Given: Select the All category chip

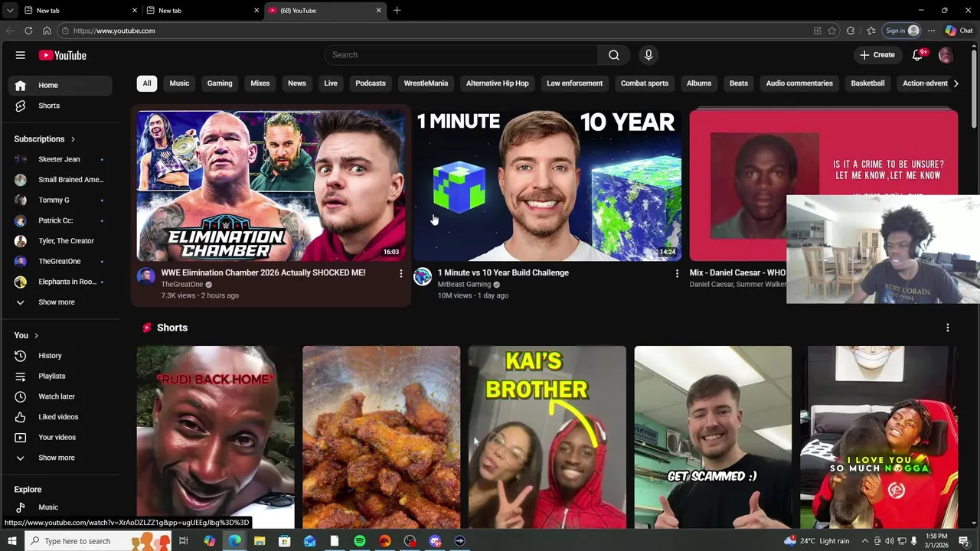Looking at the screenshot, I should click(x=147, y=83).
